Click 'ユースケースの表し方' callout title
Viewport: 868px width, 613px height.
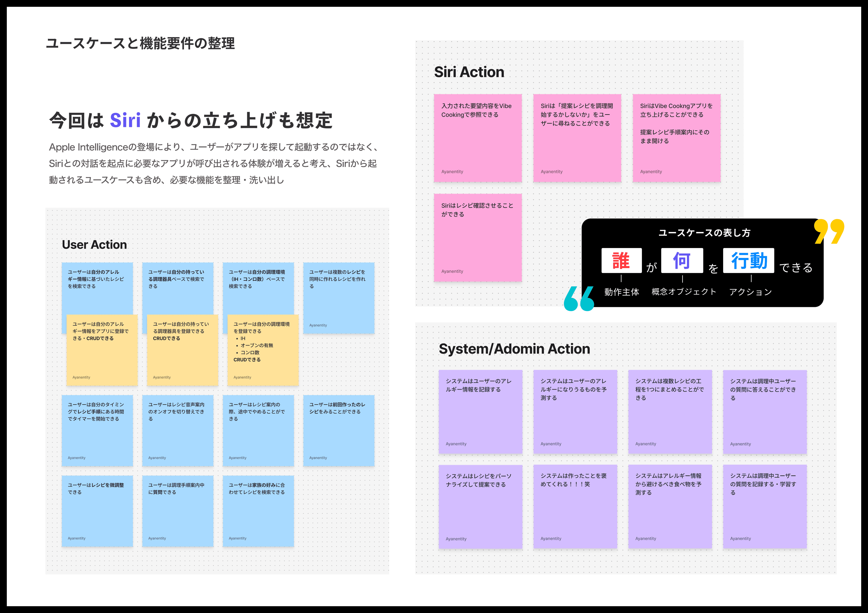[704, 233]
